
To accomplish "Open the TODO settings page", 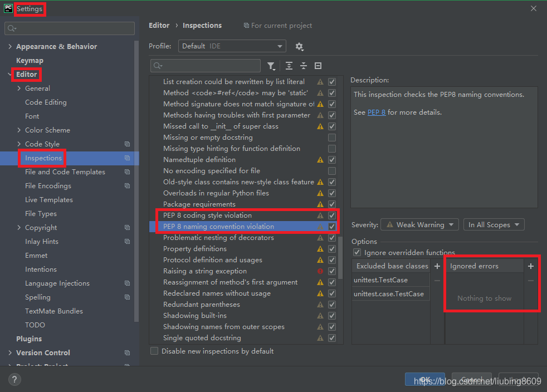I will point(35,325).
